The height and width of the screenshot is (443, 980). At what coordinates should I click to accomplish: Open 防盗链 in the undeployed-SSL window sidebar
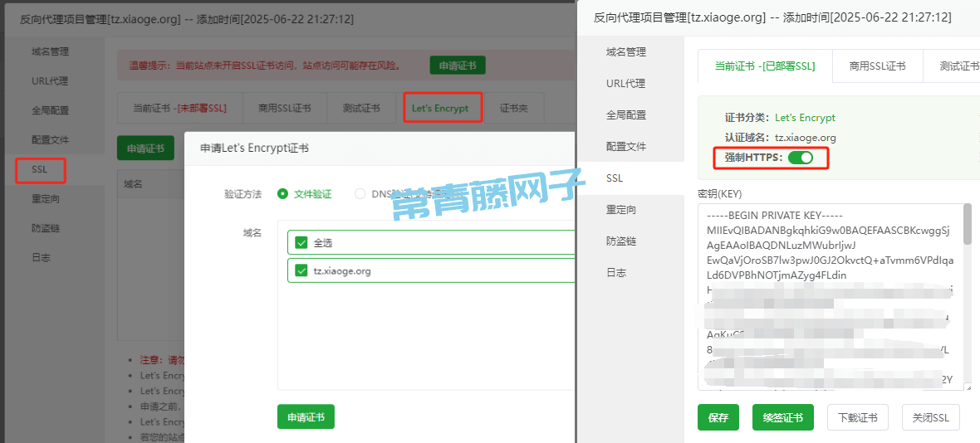point(45,228)
